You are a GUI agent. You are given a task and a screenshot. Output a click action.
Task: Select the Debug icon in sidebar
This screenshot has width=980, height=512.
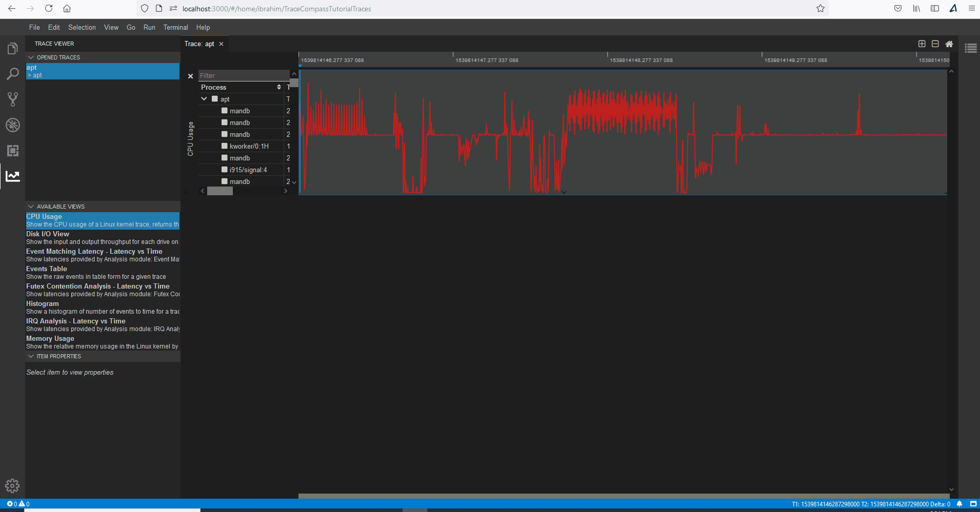[x=13, y=125]
